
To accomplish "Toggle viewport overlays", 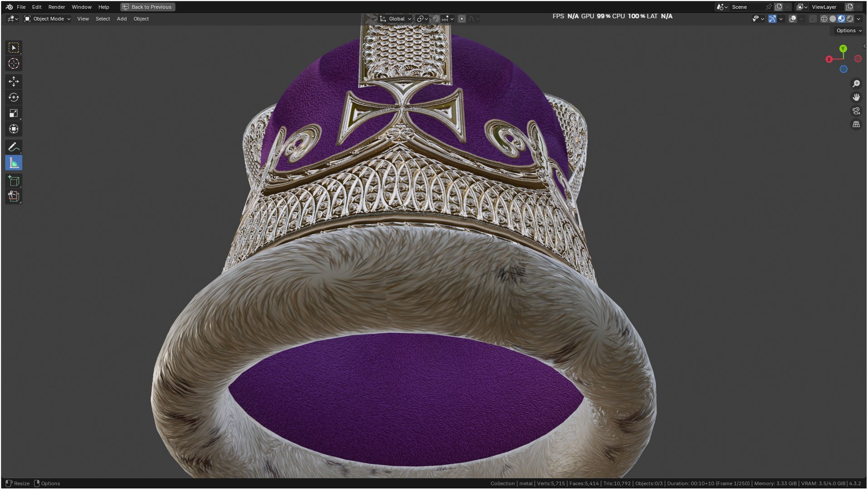I will click(792, 19).
